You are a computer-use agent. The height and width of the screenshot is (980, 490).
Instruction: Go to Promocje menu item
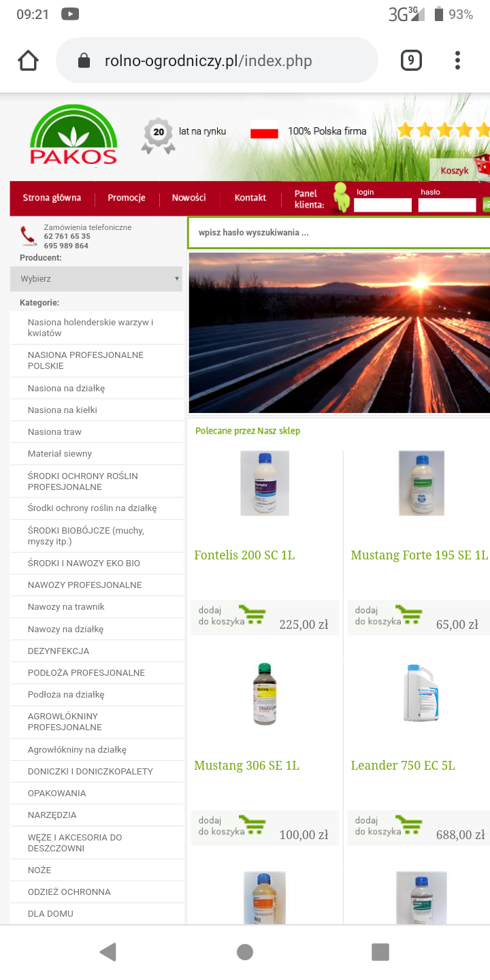127,198
